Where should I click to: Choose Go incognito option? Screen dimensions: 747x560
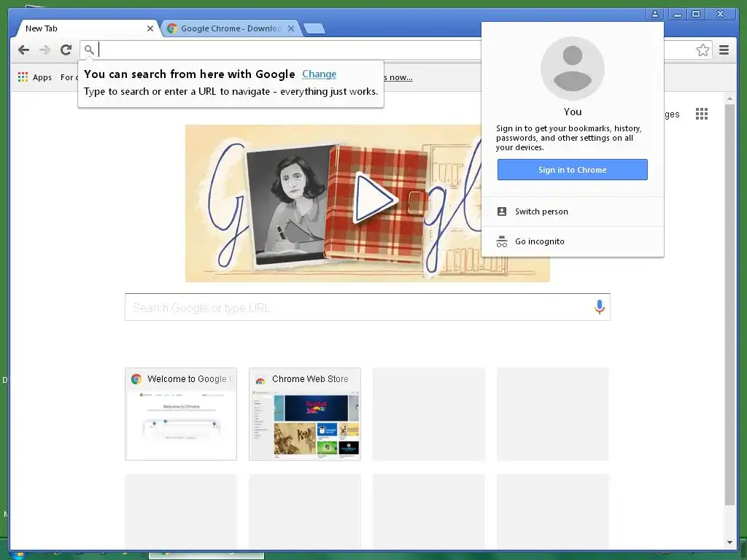point(572,241)
